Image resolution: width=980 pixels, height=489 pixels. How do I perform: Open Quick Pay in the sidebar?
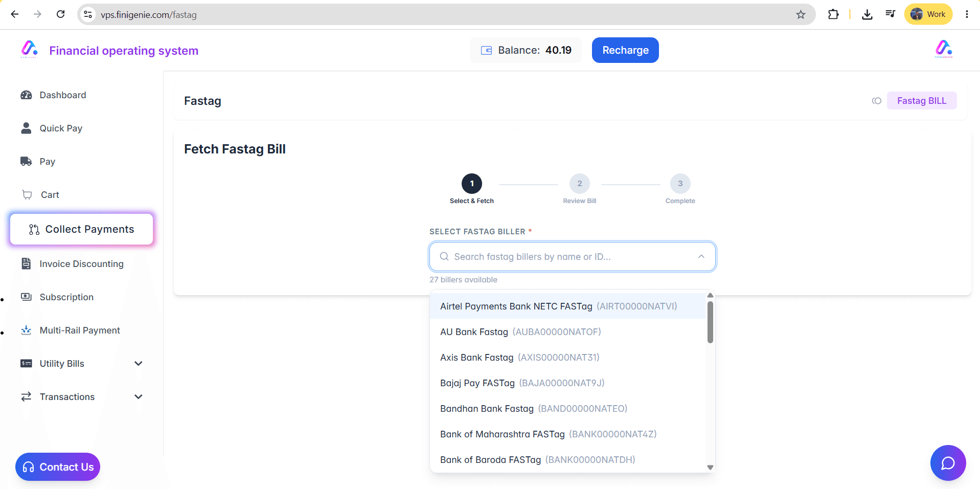tap(61, 128)
